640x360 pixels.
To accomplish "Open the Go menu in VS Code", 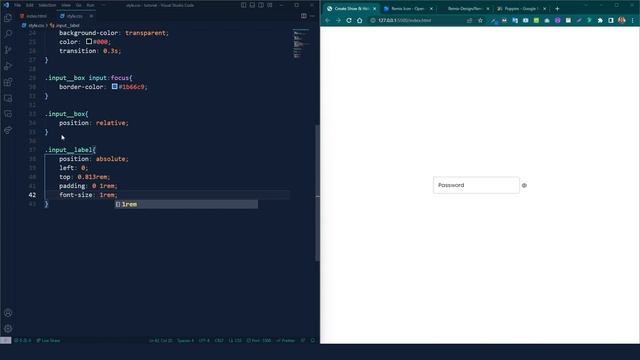I will [78, 5].
